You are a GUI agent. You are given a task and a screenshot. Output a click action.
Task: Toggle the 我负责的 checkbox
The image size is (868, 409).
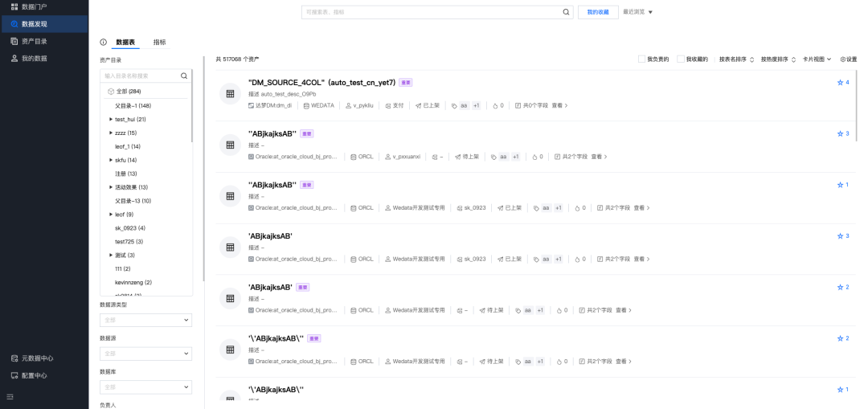pos(641,59)
